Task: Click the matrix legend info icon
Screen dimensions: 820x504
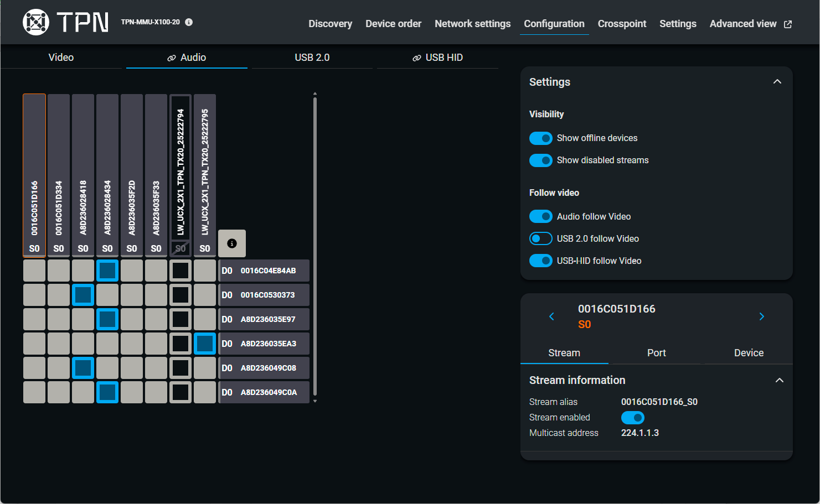Action: click(x=232, y=243)
